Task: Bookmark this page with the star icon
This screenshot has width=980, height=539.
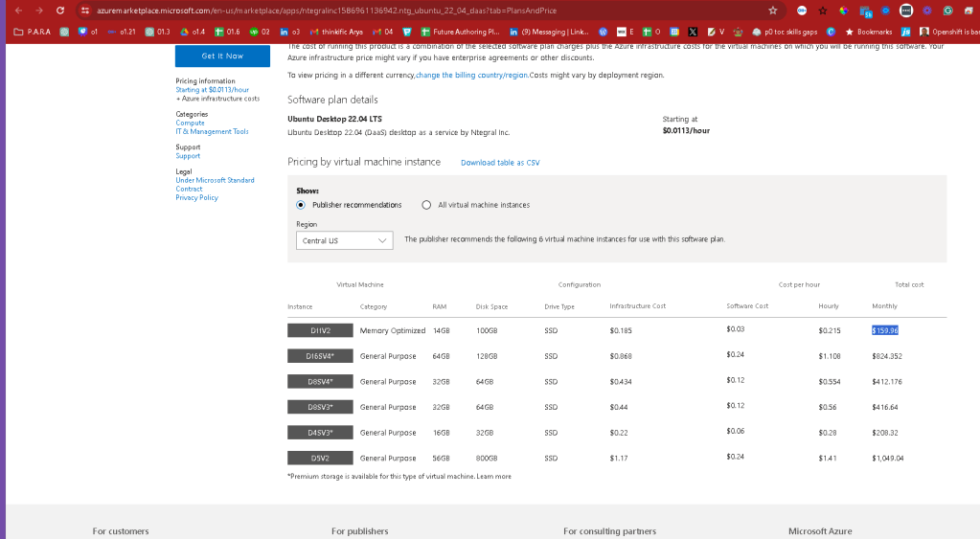Action: point(773,11)
